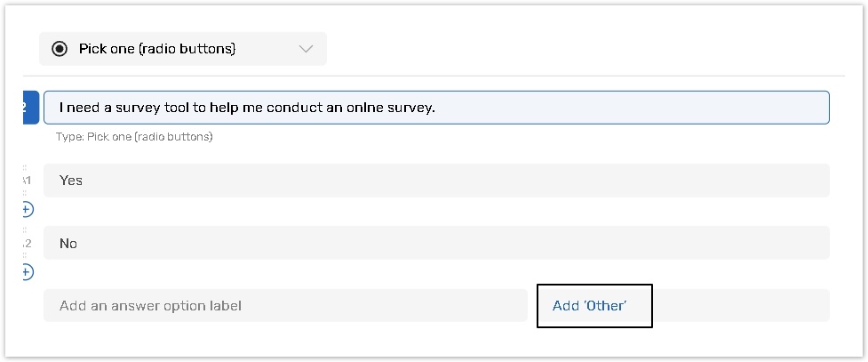The image size is (868, 362).
Task: Click the empty field right of Add 'Other'
Action: pos(741,305)
